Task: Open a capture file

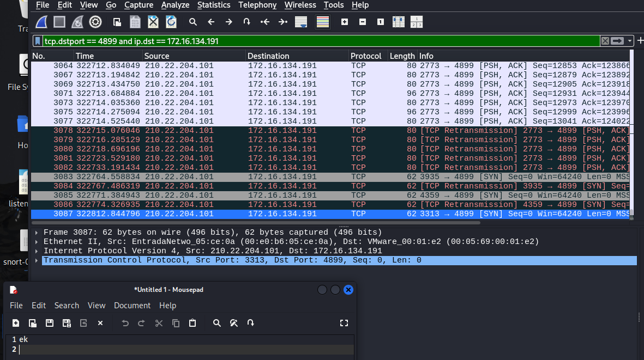Action: [117, 22]
